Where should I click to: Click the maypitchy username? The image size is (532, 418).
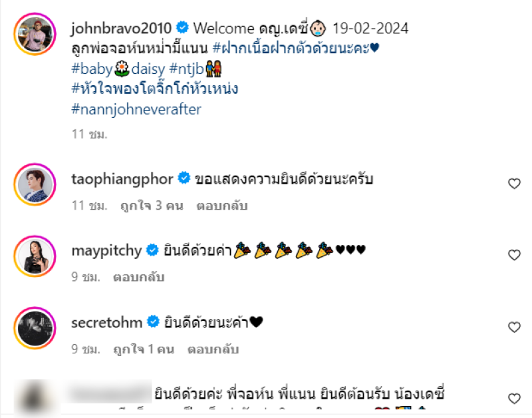[106, 251]
